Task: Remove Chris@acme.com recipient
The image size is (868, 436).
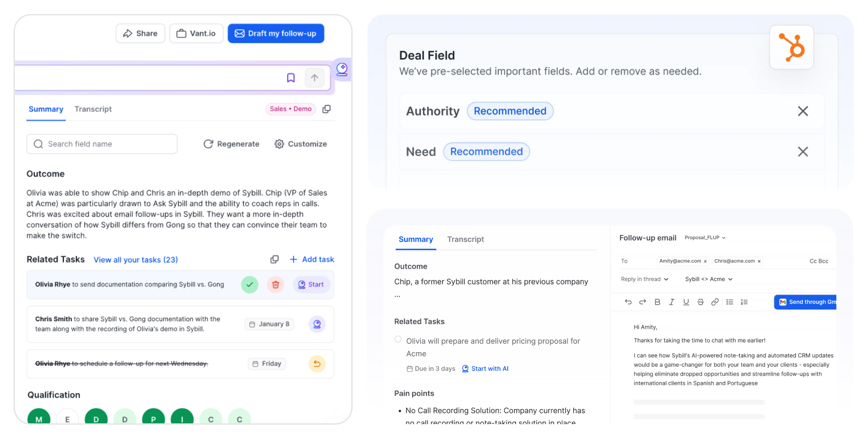Action: click(759, 261)
